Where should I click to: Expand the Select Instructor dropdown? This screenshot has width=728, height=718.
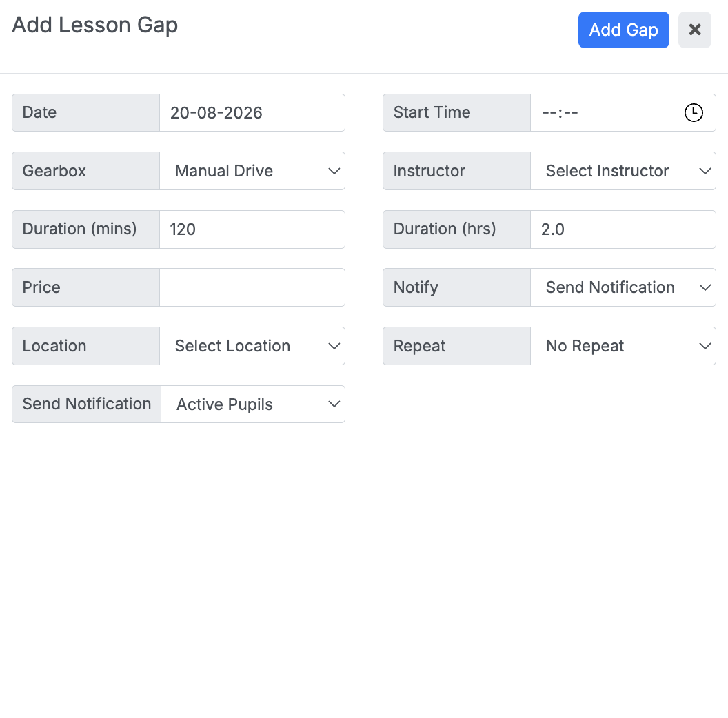point(623,171)
